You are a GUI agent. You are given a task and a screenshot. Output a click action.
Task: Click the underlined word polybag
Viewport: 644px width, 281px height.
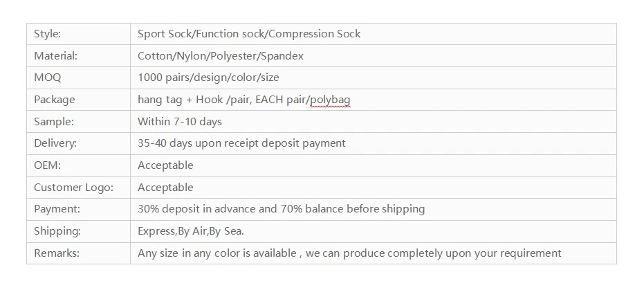point(331,100)
